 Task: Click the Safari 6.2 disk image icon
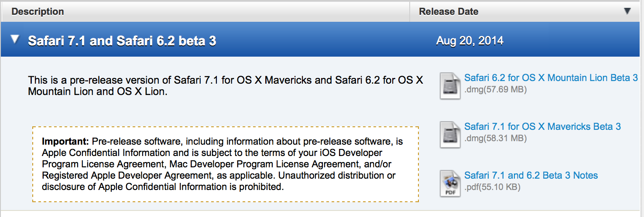pyautogui.click(x=450, y=85)
